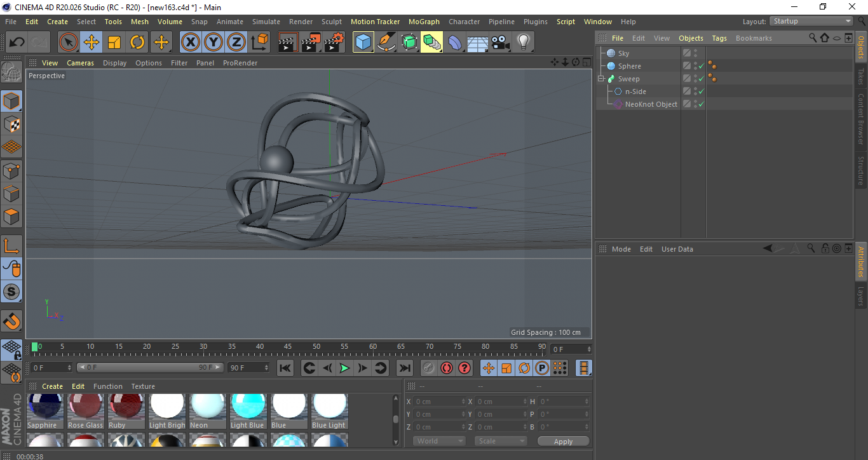Switch to Polygons mode
The height and width of the screenshot is (460, 868).
point(11,216)
